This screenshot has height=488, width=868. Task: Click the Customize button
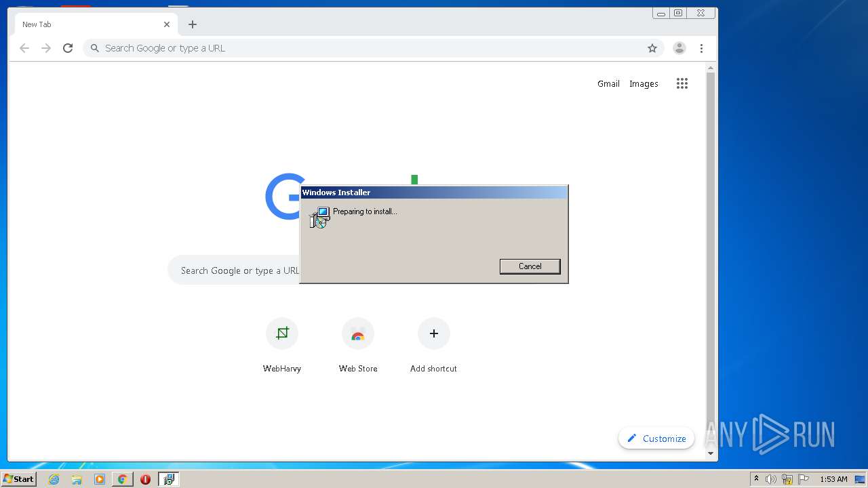click(656, 439)
